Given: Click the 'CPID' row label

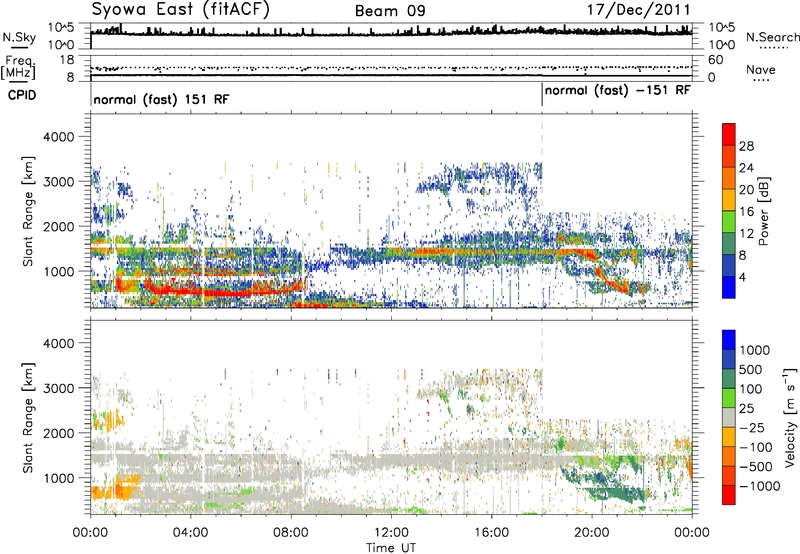Looking at the screenshot, I should [x=22, y=95].
